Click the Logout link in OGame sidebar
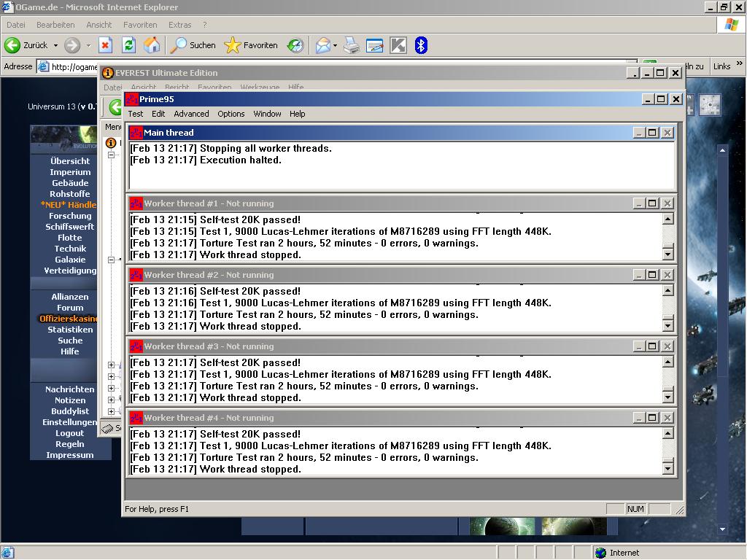This screenshot has height=560, width=747. click(x=69, y=433)
